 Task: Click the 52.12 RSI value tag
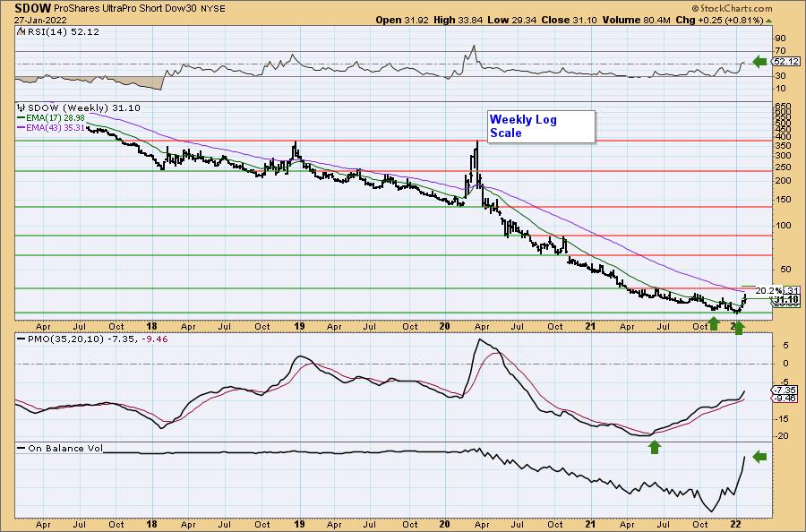(x=786, y=62)
